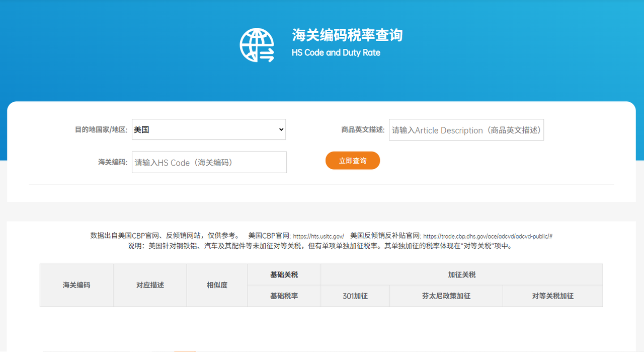The image size is (644, 352).
Task: Open the 目的地国家/地区 country dropdown
Action: click(x=208, y=129)
